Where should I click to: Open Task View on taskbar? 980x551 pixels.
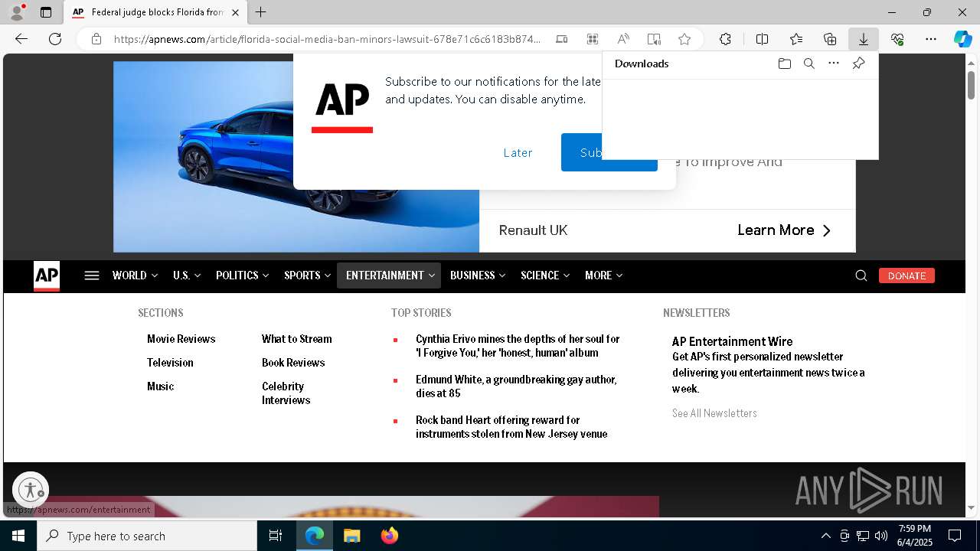click(x=276, y=536)
